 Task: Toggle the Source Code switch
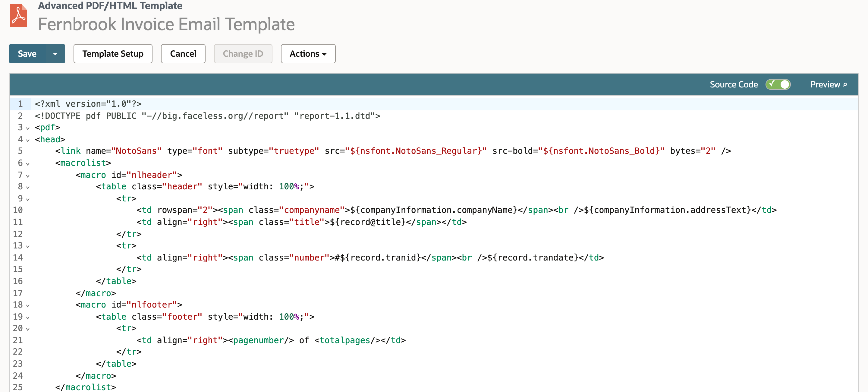[778, 84]
